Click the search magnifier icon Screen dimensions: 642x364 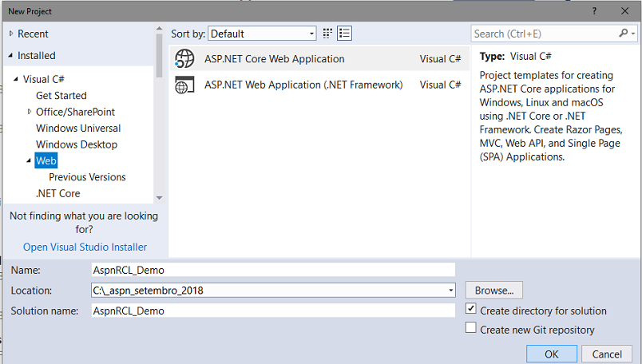pos(623,34)
